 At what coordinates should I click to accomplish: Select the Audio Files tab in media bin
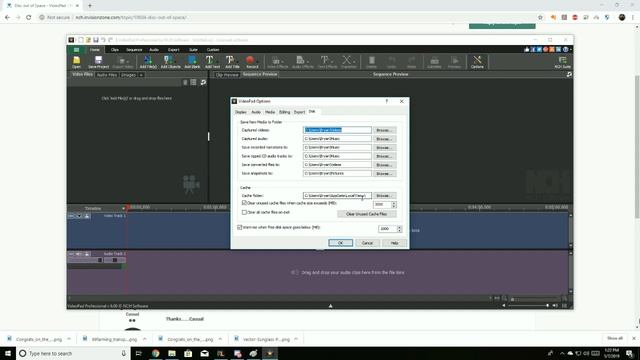click(107, 75)
